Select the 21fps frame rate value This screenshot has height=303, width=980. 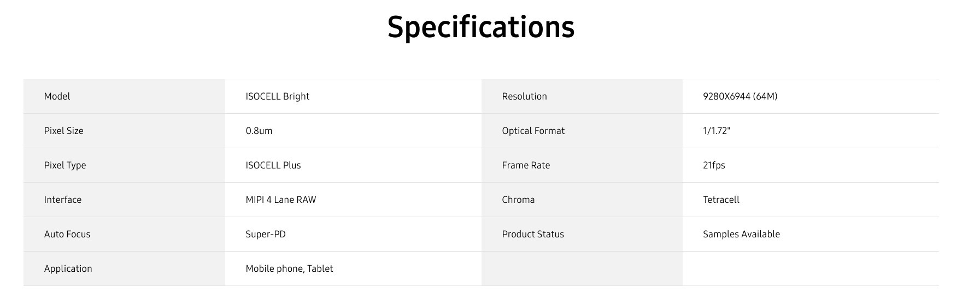coord(714,165)
